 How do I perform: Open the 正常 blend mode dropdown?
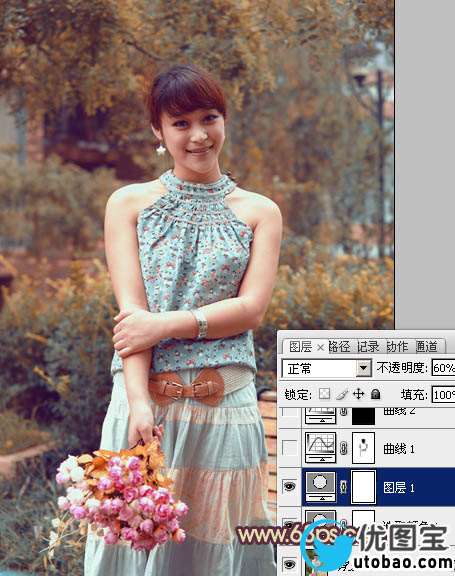pos(326,368)
